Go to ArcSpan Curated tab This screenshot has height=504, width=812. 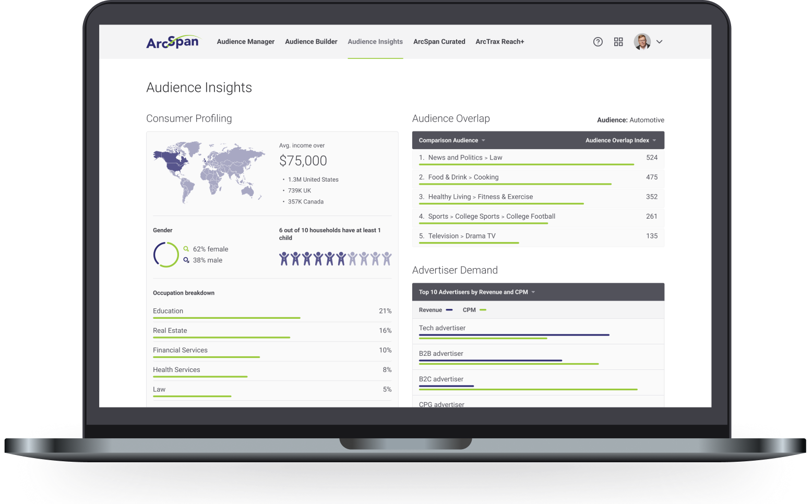pyautogui.click(x=439, y=42)
